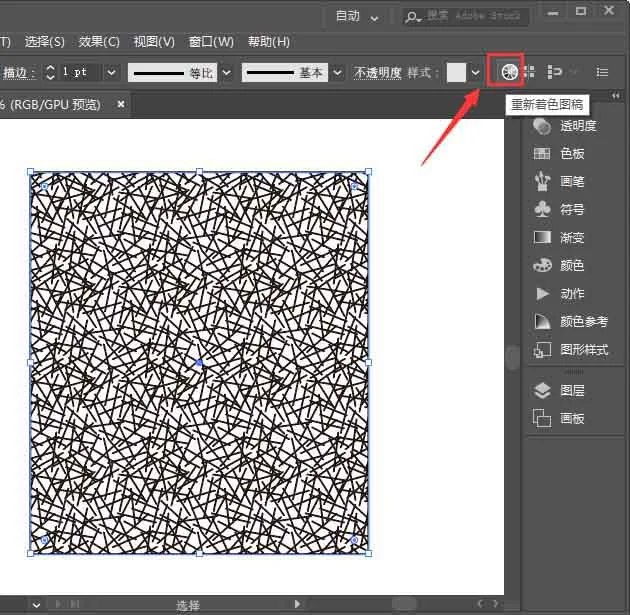The height and width of the screenshot is (615, 630).
Task: Open the Graphic Styles panel (图形样式)
Action: [x=570, y=350]
